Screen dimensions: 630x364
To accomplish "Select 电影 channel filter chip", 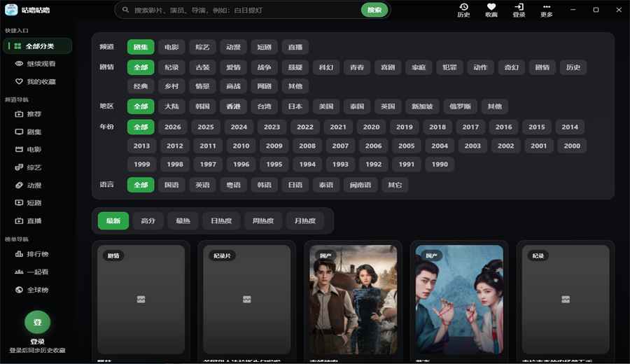I will tap(171, 47).
